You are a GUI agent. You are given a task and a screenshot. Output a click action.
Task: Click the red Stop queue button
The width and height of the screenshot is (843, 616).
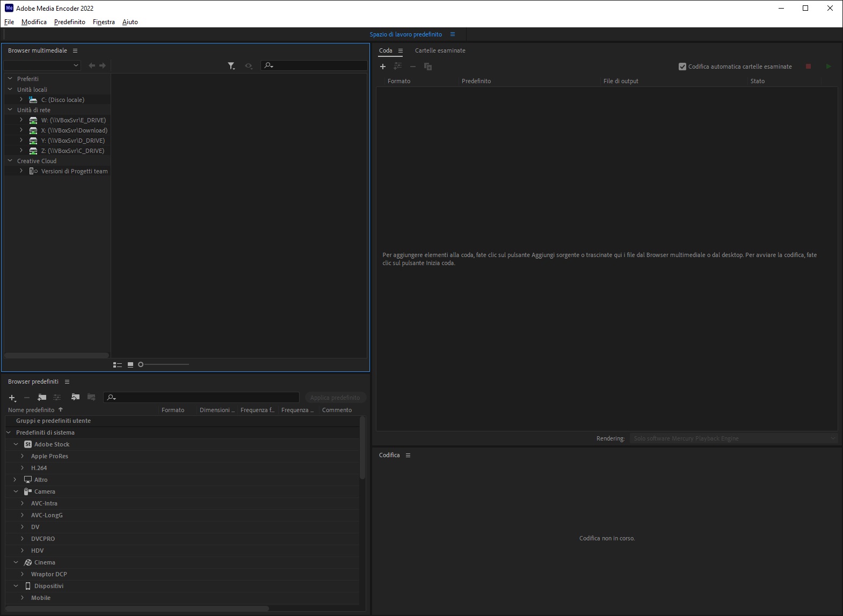pyautogui.click(x=808, y=67)
